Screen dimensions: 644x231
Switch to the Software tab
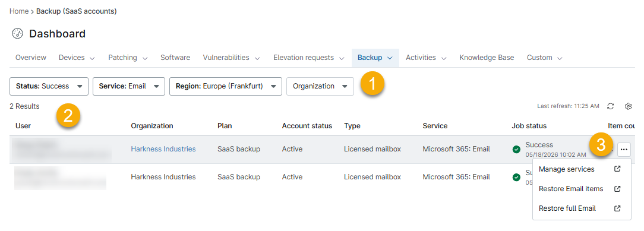175,58
